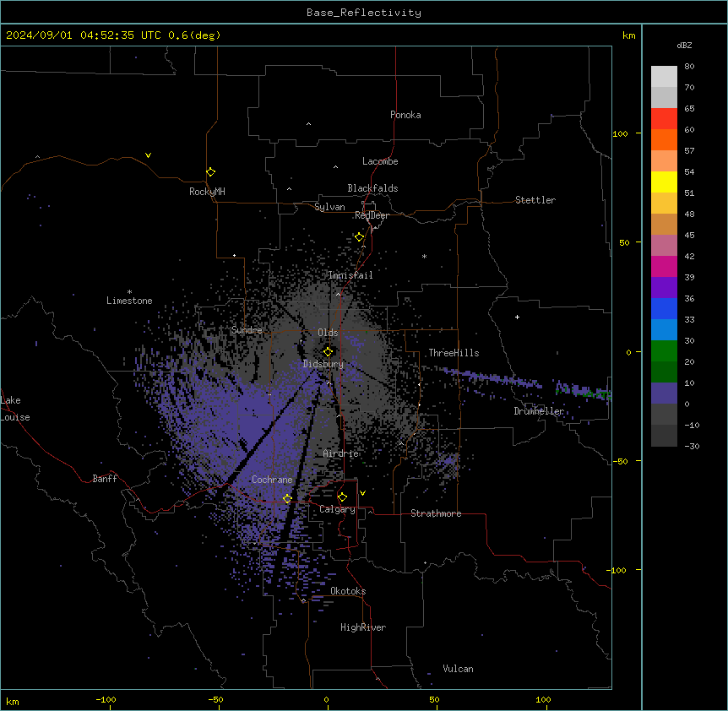Click the Banff label
Image resolution: width=728 pixels, height=711 pixels.
105,479
